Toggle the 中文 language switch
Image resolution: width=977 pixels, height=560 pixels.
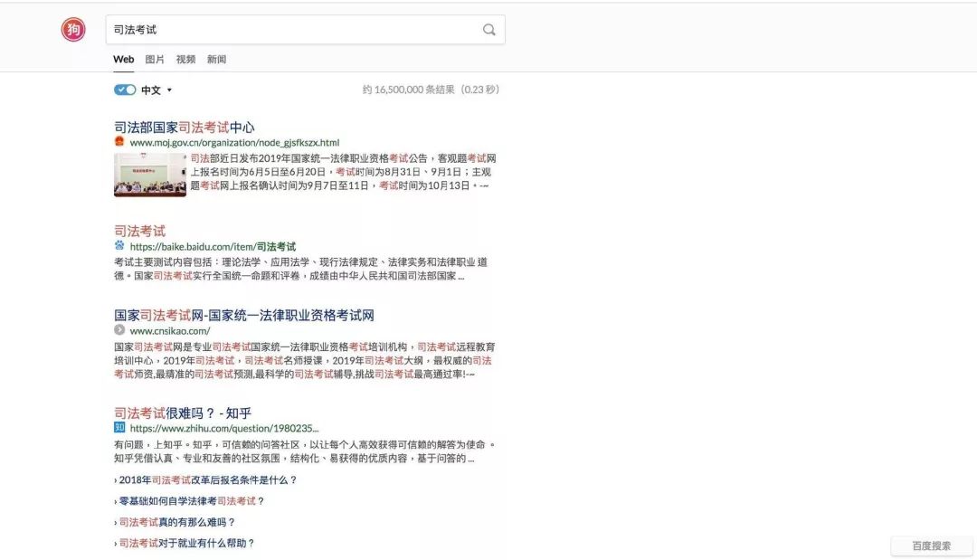coord(125,90)
